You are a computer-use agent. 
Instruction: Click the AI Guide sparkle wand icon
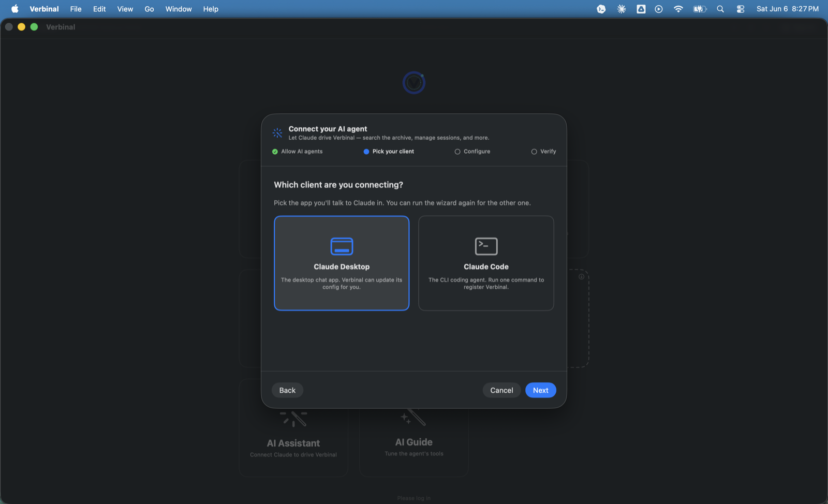point(413,417)
